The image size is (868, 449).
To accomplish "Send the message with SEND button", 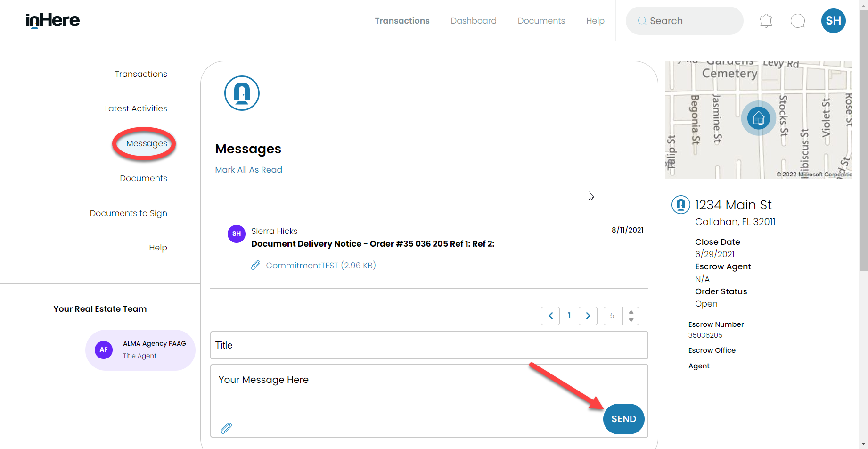I will [x=623, y=419].
